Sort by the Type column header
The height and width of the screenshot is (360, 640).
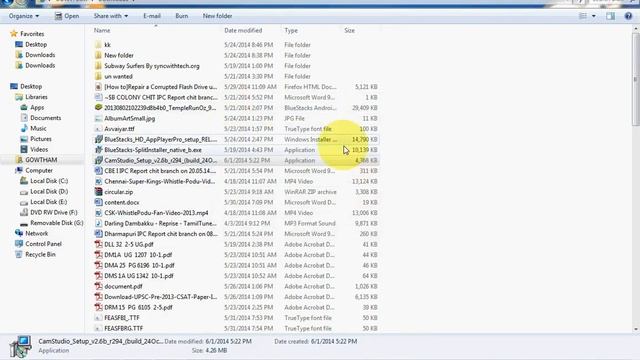(291, 30)
